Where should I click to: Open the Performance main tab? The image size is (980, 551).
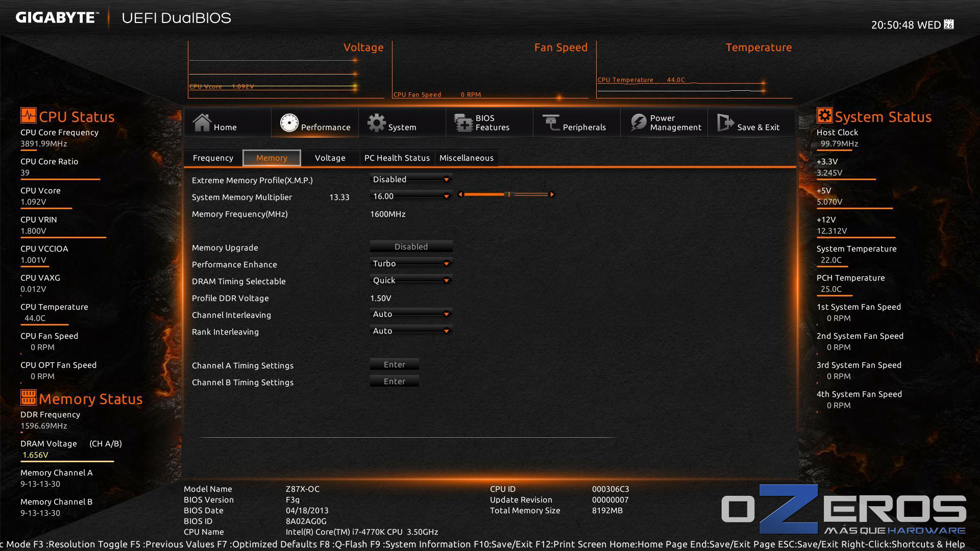[x=315, y=122]
